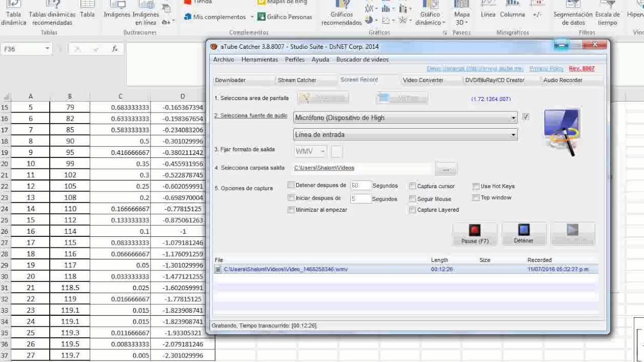Enable Minimizar al empezar

(291, 210)
